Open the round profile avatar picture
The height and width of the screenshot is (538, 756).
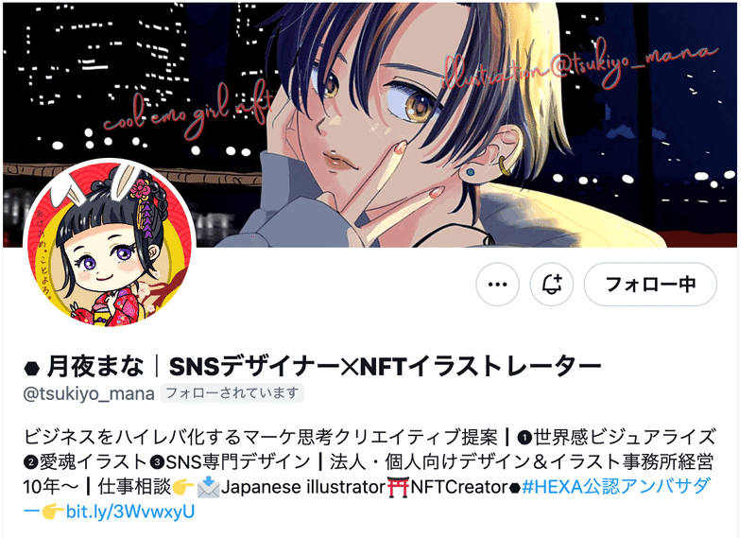click(x=110, y=244)
